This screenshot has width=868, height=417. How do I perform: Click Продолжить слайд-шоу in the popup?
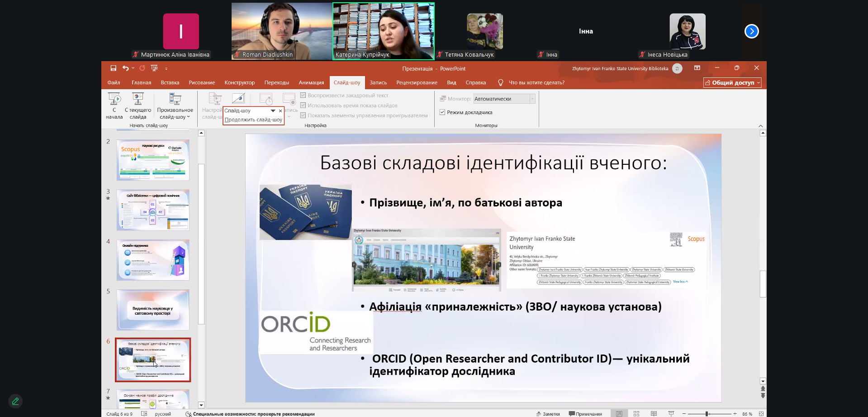(x=253, y=120)
